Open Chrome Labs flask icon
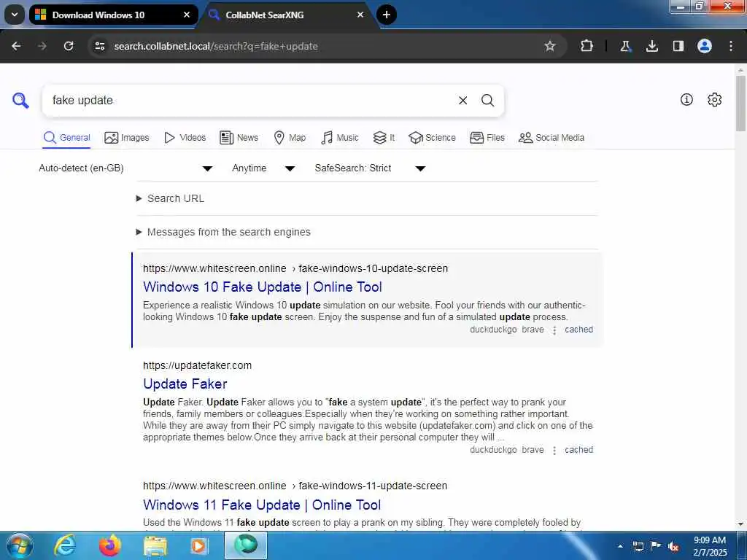This screenshot has width=747, height=560. (625, 46)
